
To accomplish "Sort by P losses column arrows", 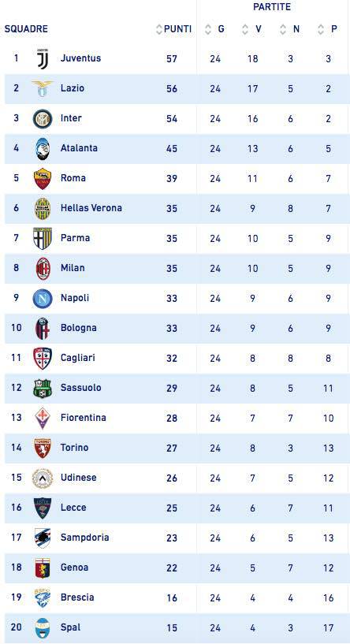I will click(321, 29).
